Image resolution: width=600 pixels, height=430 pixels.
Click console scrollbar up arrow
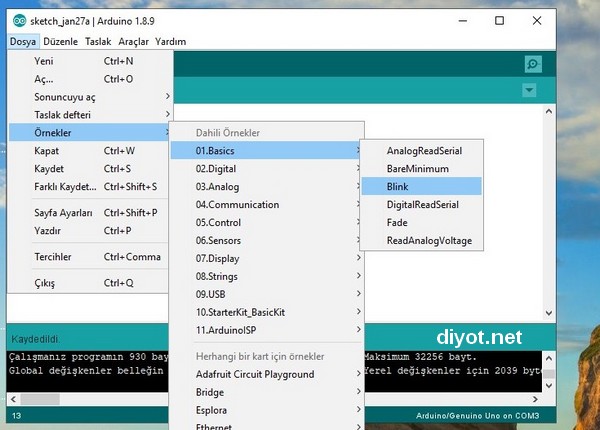coord(549,358)
